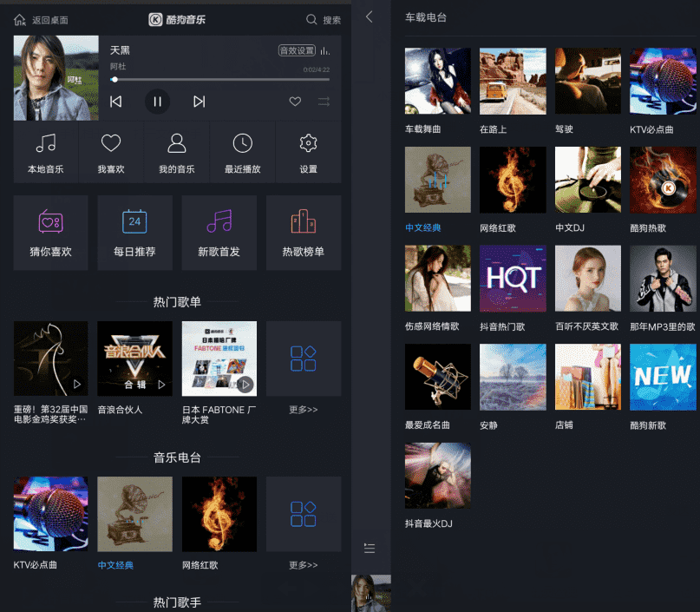Play 中文经典 station in 音乐电台 section
The height and width of the screenshot is (612, 700).
click(134, 514)
